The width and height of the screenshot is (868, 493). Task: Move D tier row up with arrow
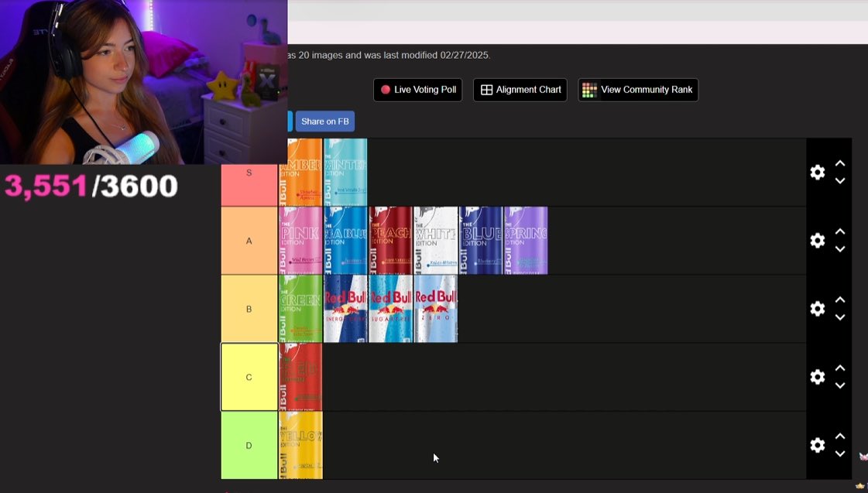pyautogui.click(x=840, y=437)
